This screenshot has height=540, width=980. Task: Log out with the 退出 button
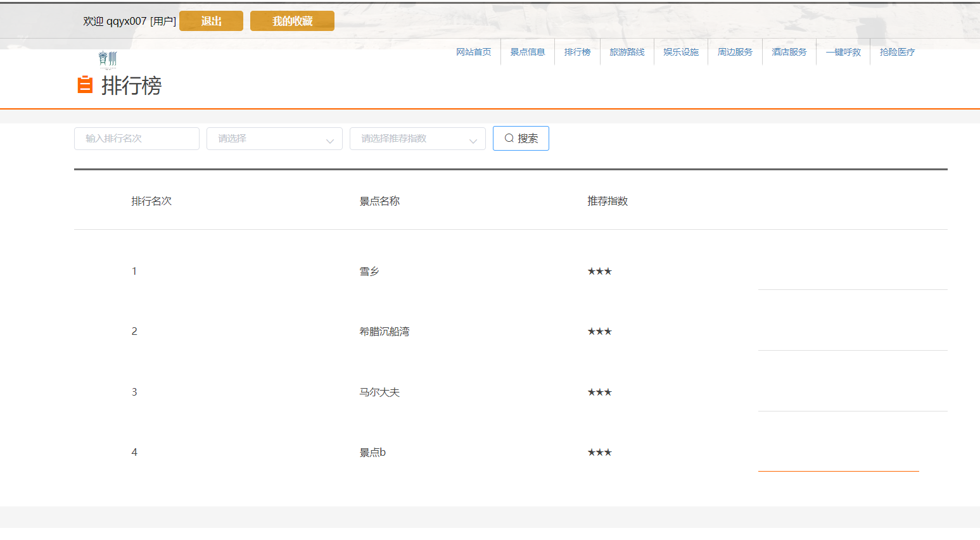(x=211, y=21)
